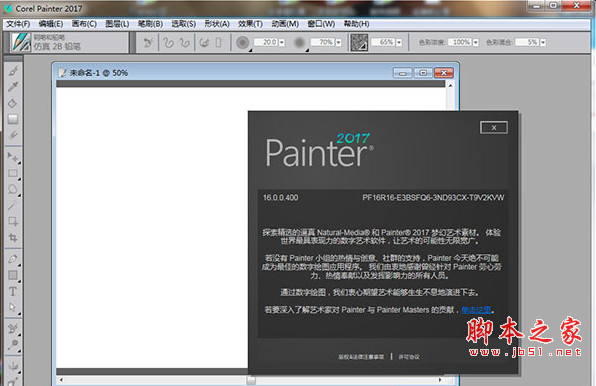The height and width of the screenshot is (386, 596).
Task: Expand the grain 65% dropdown
Action: click(399, 43)
